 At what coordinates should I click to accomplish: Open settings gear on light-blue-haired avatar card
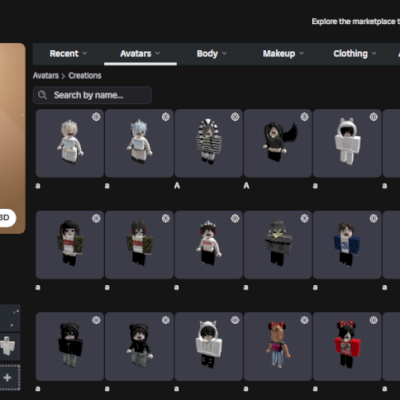pos(166,117)
